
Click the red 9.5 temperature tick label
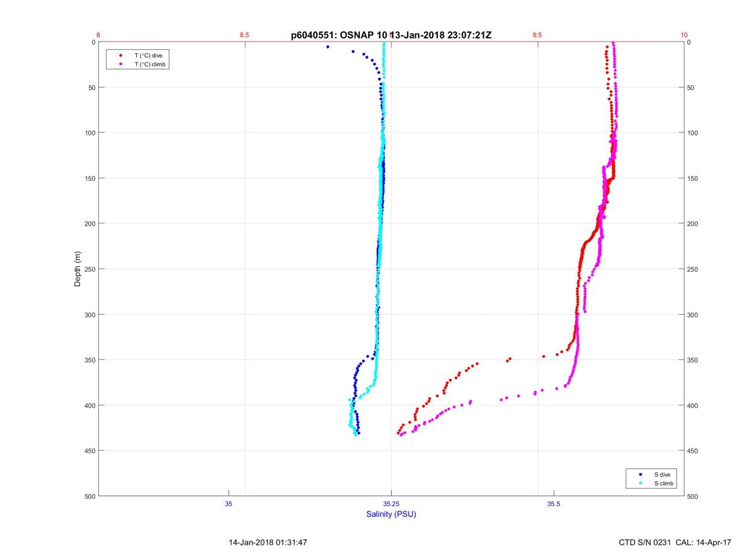click(x=537, y=35)
